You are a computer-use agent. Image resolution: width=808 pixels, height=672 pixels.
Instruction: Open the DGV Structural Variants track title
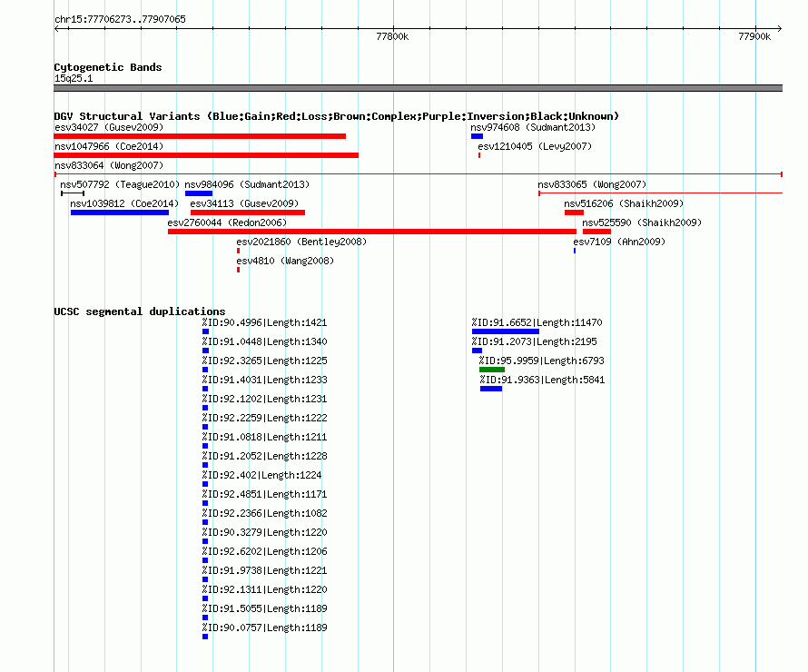point(336,116)
